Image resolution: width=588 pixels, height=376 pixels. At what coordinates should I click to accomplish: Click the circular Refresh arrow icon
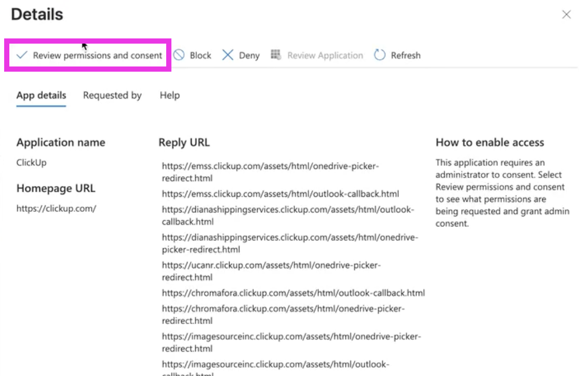pos(380,55)
